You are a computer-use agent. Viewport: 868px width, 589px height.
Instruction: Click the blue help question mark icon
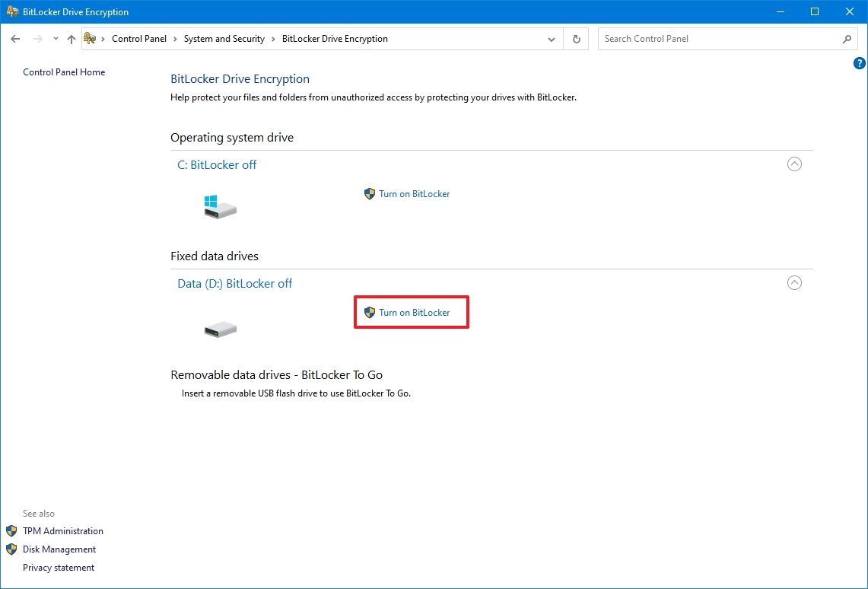click(x=859, y=63)
